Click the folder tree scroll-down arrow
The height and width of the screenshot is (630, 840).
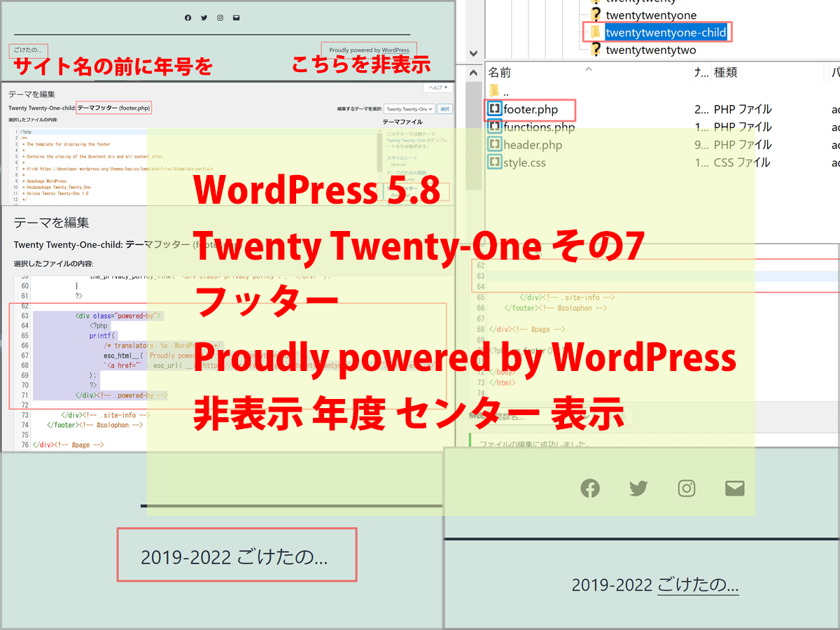click(x=474, y=53)
